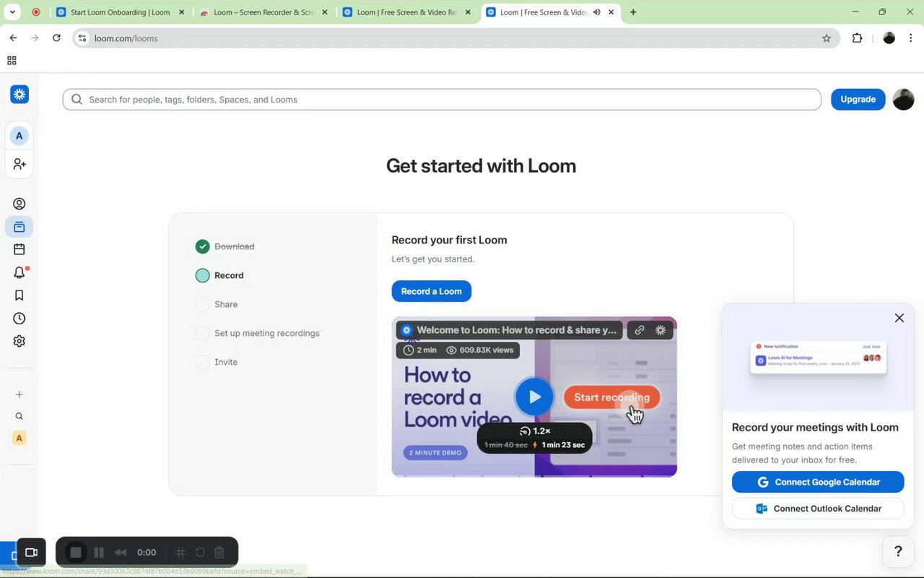
Task: Play the Welcome to Loom video
Action: pyautogui.click(x=534, y=397)
